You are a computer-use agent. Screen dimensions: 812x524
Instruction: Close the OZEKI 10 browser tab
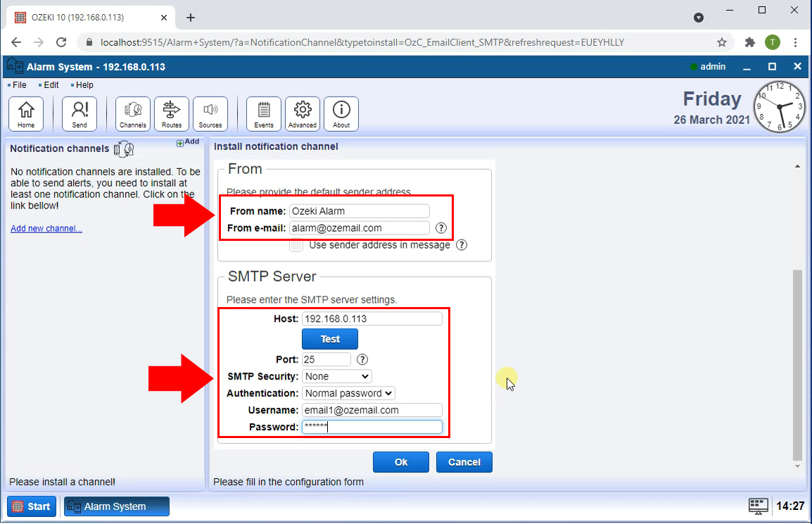(164, 18)
